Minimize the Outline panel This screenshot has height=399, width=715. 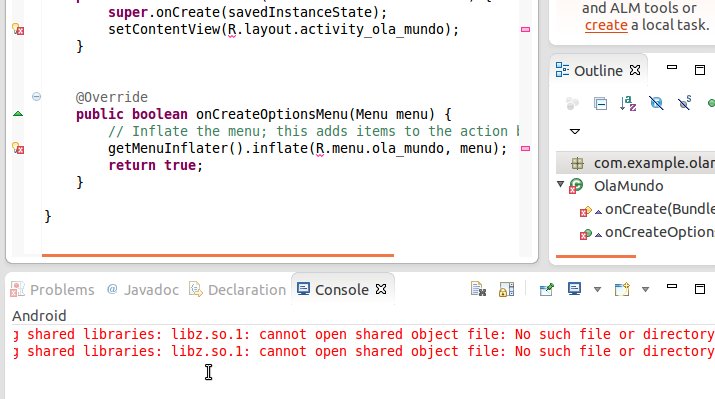(x=672, y=67)
